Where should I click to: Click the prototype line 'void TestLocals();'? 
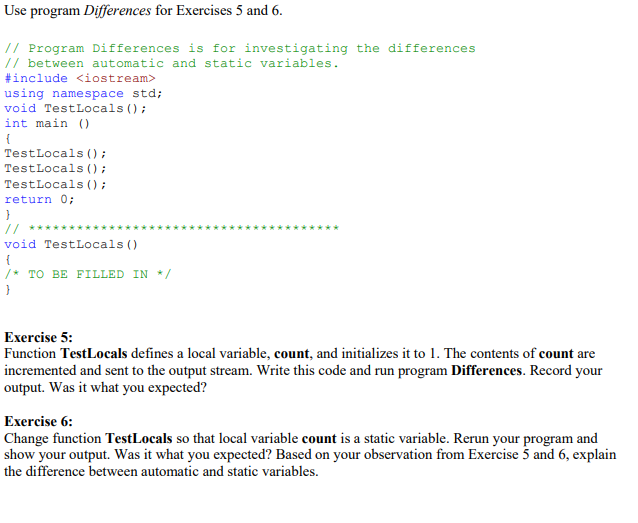tap(75, 108)
